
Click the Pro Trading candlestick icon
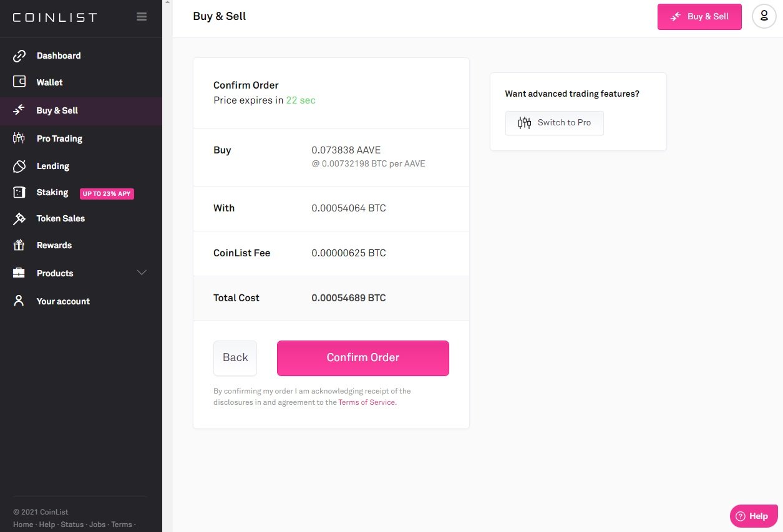(19, 138)
